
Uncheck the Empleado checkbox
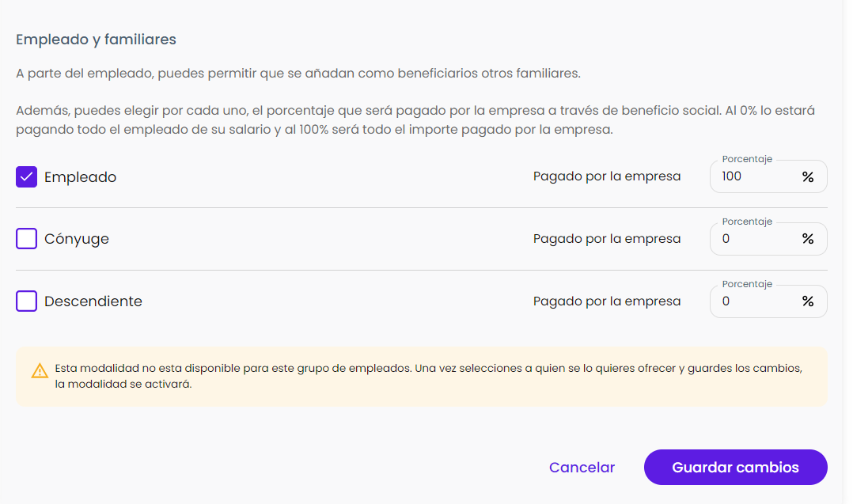[27, 176]
